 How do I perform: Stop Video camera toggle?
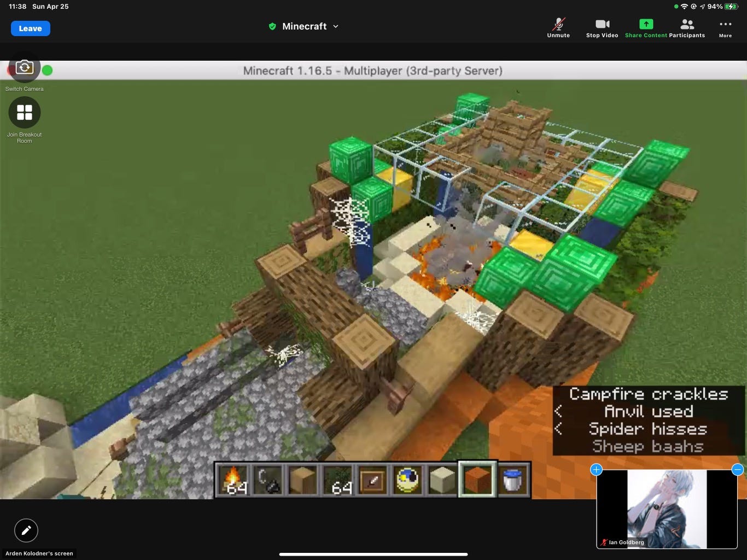[x=602, y=28]
